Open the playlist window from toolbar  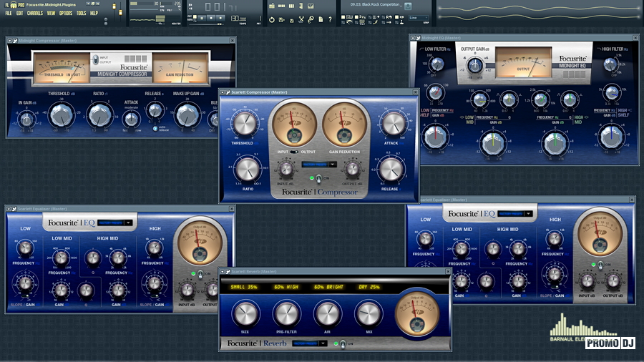(272, 6)
